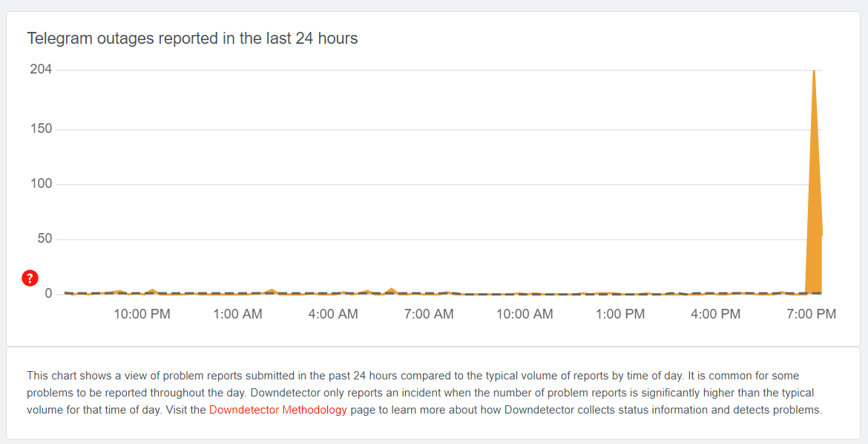Click the 7:00 PM axis label
The width and height of the screenshot is (868, 444).
[x=811, y=314]
